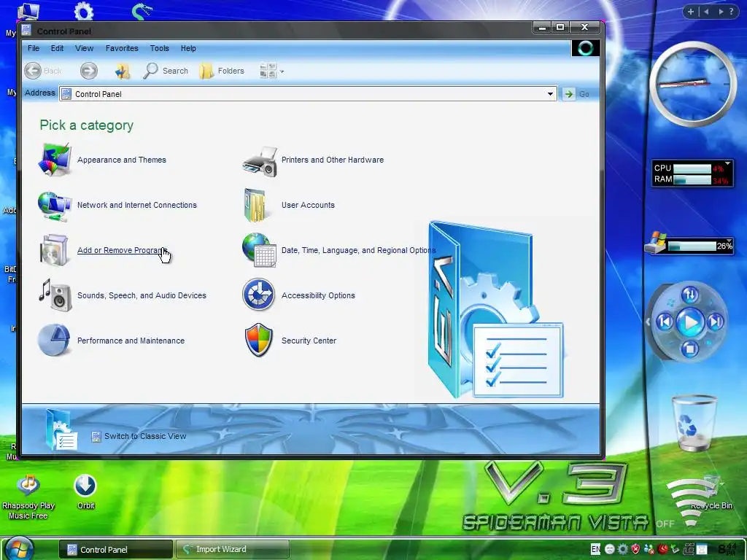The width and height of the screenshot is (747, 560).
Task: Click the drive usage gadget showing 26%
Action: [689, 244]
